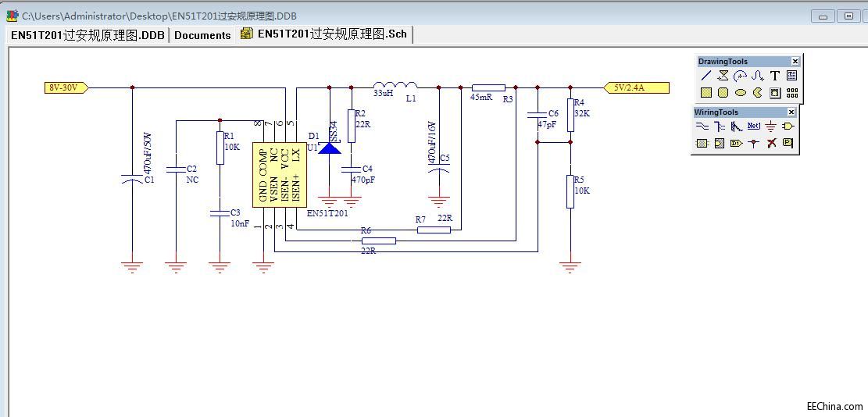This screenshot has width=868, height=417.
Task: Switch to the Documents tab
Action: (x=202, y=35)
